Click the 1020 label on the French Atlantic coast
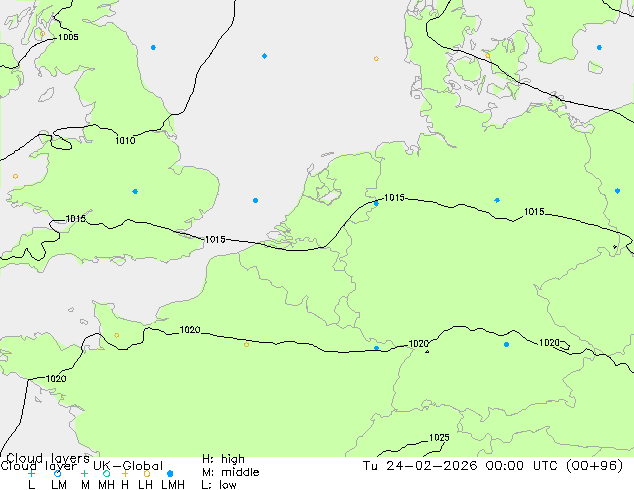The height and width of the screenshot is (490, 634). (56, 379)
